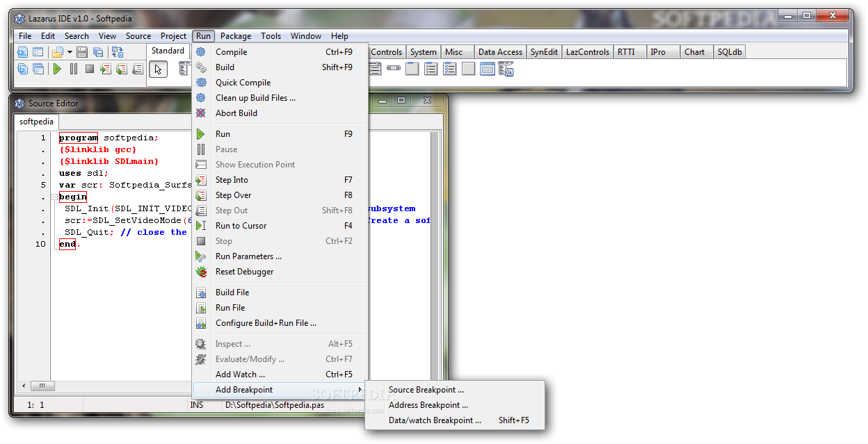Select the TFrame component in palette

pos(488,69)
